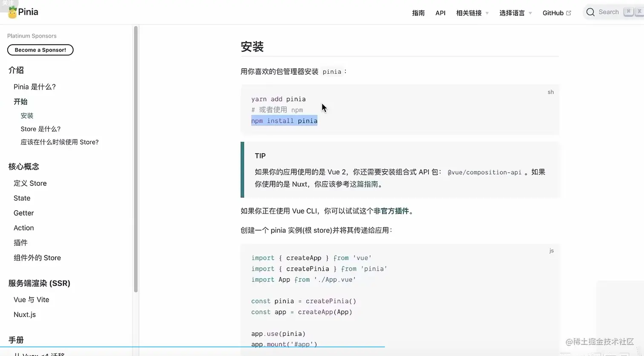Open sidebar item Pinia 是什么?
The image size is (644, 356).
[34, 87]
